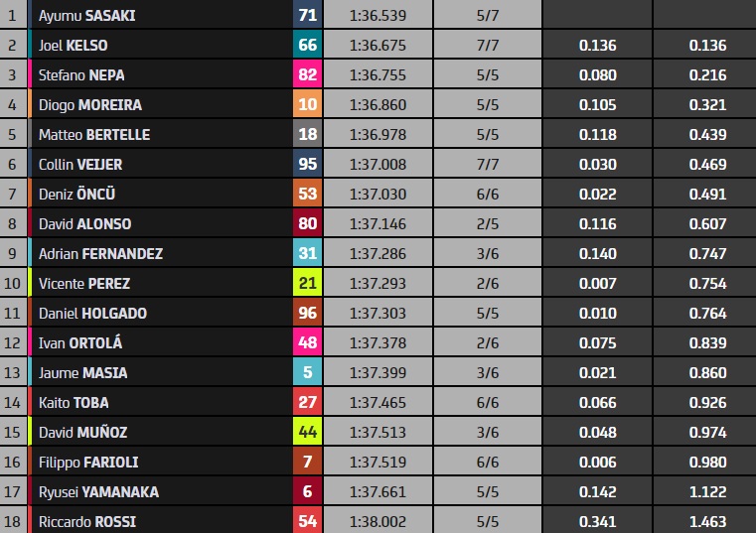Click the pink number 82 badge
Screen dimensions: 756x533
click(x=308, y=74)
